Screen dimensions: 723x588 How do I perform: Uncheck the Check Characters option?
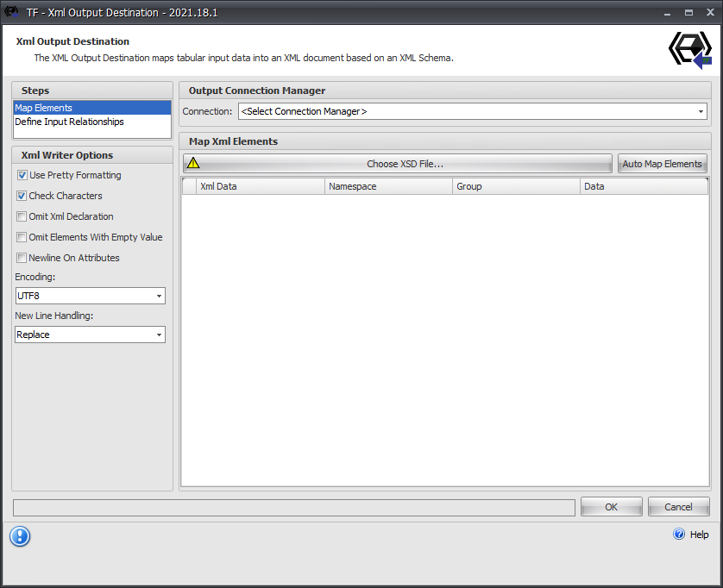click(21, 196)
